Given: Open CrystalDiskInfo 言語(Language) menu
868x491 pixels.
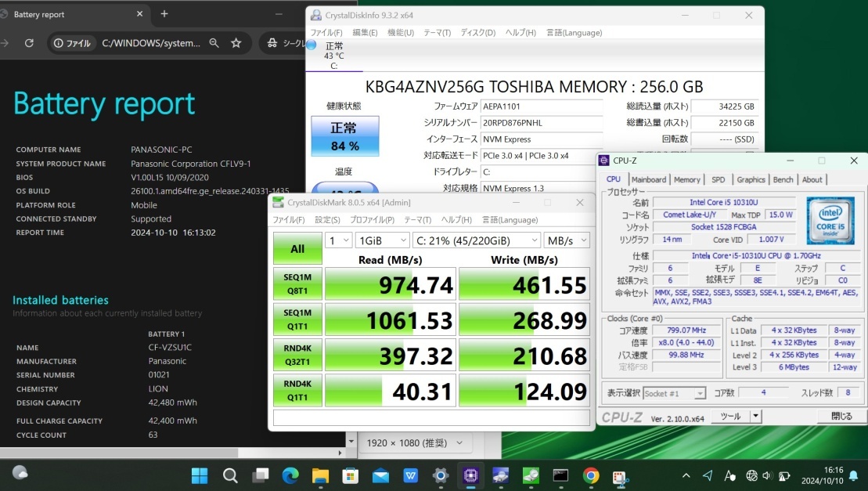Looking at the screenshot, I should pyautogui.click(x=574, y=33).
